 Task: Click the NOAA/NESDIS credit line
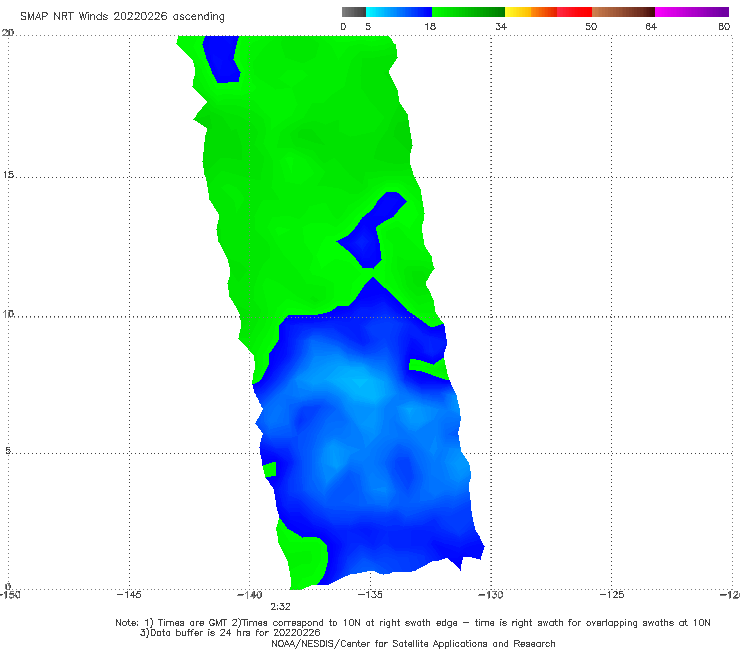413,643
